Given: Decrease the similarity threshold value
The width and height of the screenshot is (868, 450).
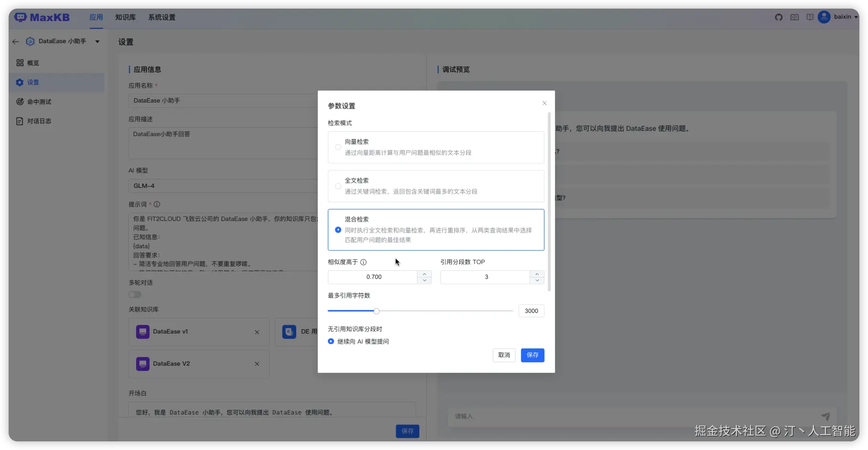Looking at the screenshot, I should pyautogui.click(x=425, y=280).
